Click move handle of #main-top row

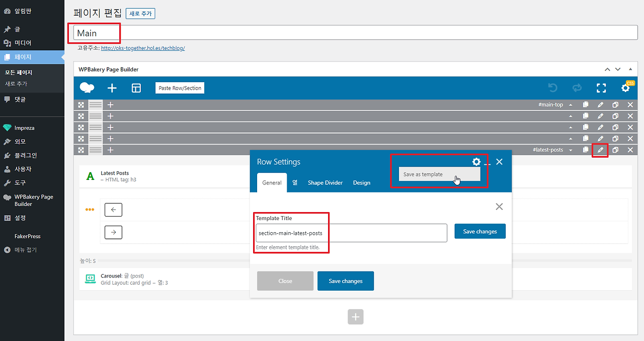click(x=81, y=105)
